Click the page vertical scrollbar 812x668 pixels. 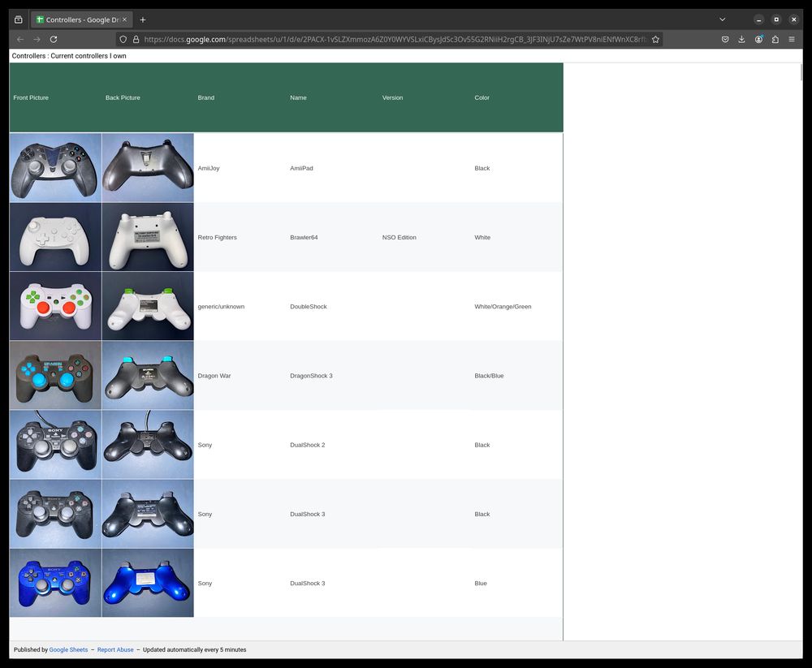tap(801, 72)
